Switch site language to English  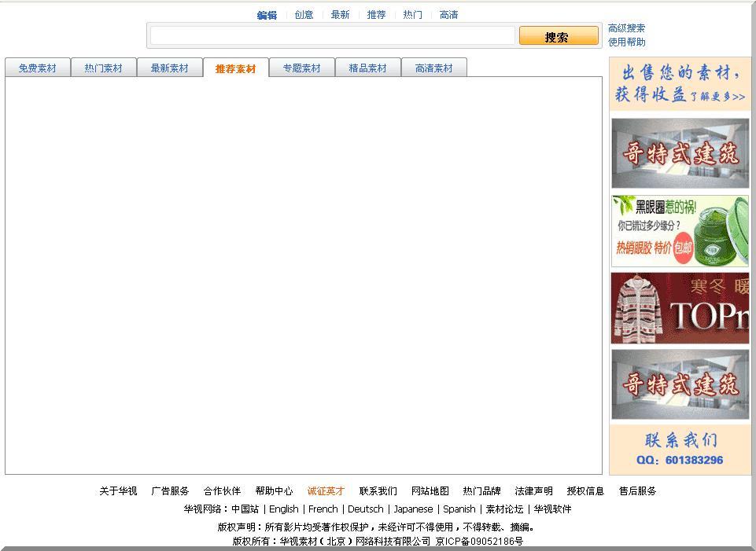283,509
